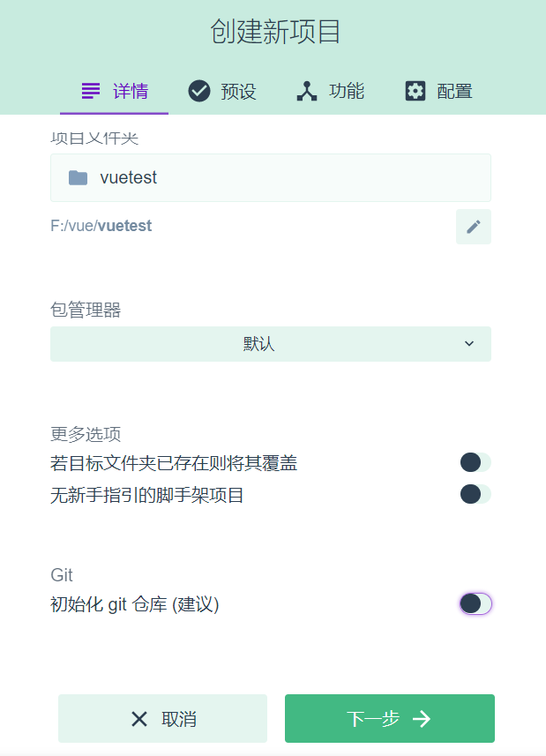Enable 若目标文件夹已存在则将其覆盖 toggle
The width and height of the screenshot is (546, 756).
[475, 461]
